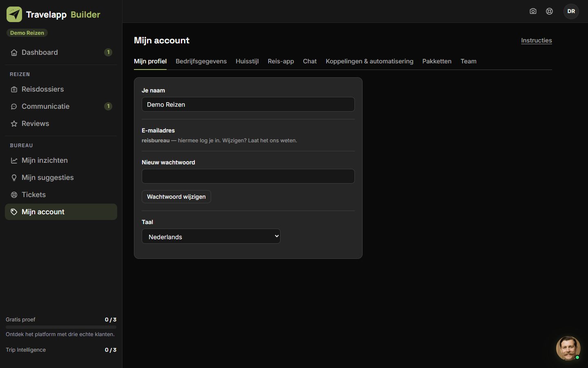588x368 pixels.
Task: Switch to the Bedrijfsgegevens tab
Action: tap(201, 61)
